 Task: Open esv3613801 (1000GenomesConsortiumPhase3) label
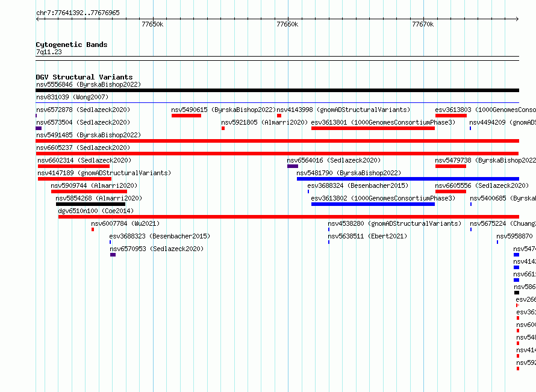(x=383, y=122)
